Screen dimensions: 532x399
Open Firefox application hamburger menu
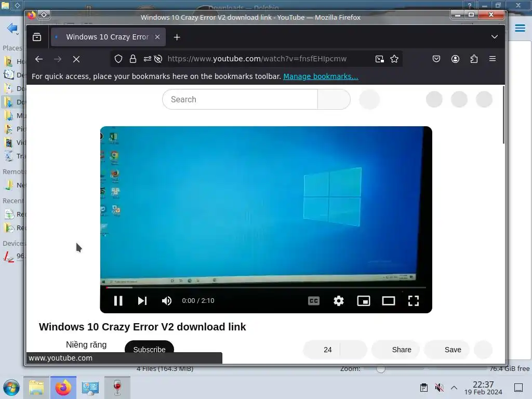pyautogui.click(x=493, y=59)
